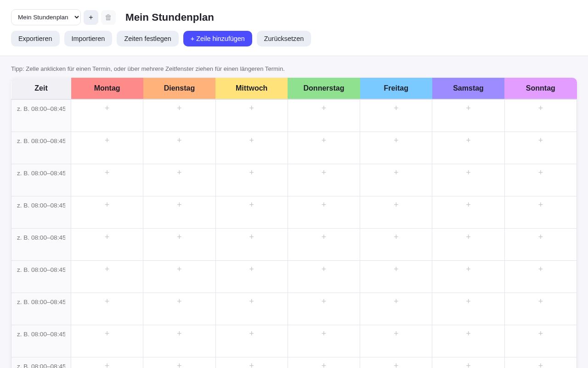The height and width of the screenshot is (368, 588).
Task: Click the Zurücksetzen button
Action: click(284, 39)
